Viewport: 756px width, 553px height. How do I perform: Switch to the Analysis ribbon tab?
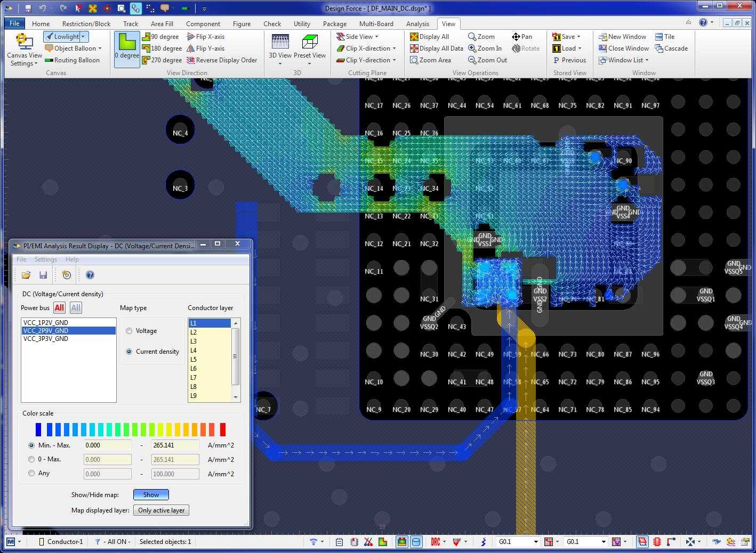click(x=417, y=23)
